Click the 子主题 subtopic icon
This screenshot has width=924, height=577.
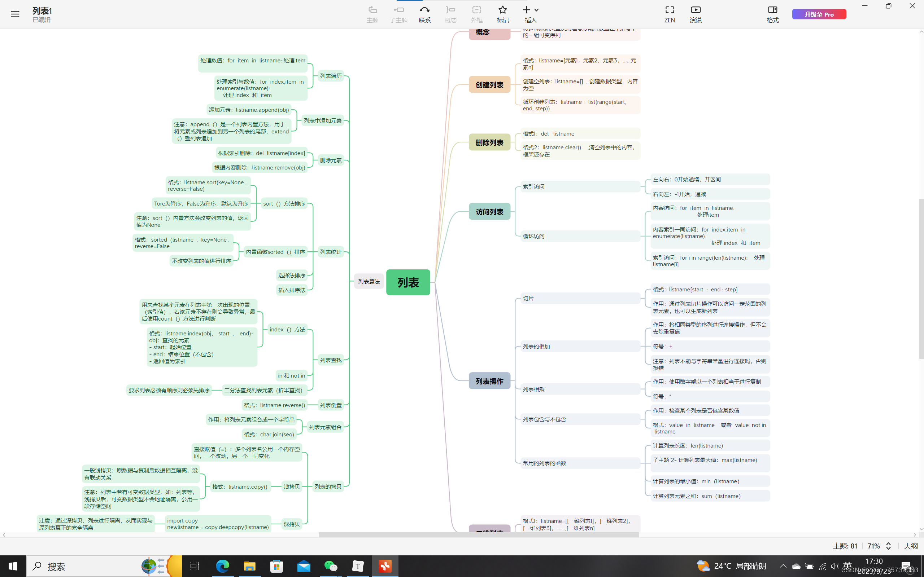click(x=398, y=10)
